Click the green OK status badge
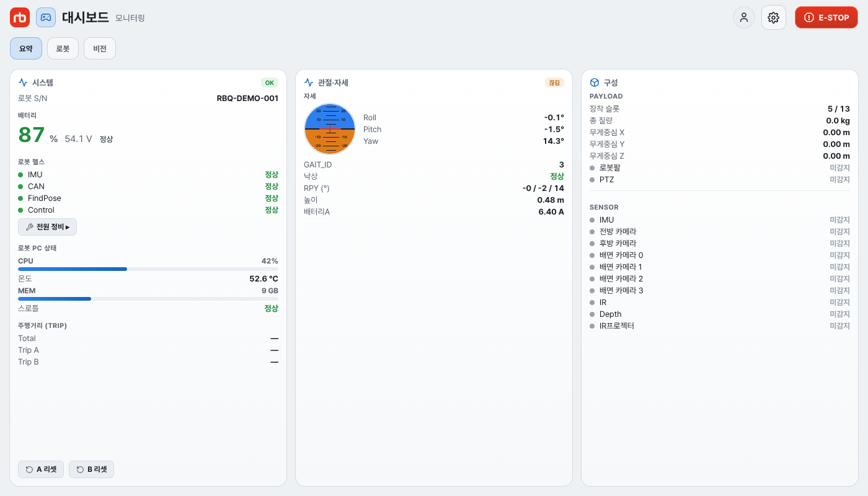Viewport: 868px width, 496px height. tap(270, 82)
